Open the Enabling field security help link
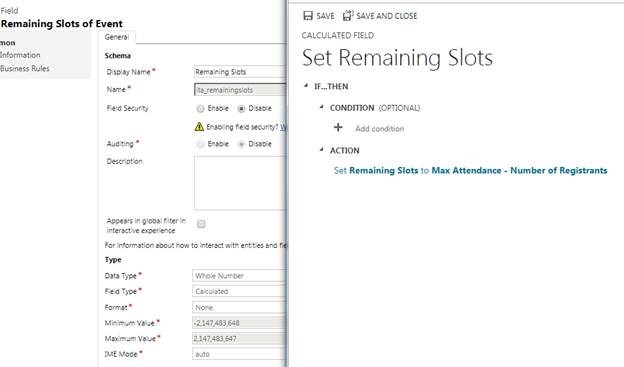The image size is (624, 367). point(283,127)
